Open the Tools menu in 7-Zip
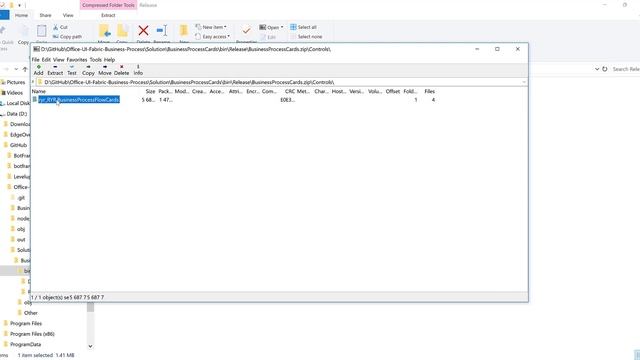The width and height of the screenshot is (640, 360). [96, 60]
